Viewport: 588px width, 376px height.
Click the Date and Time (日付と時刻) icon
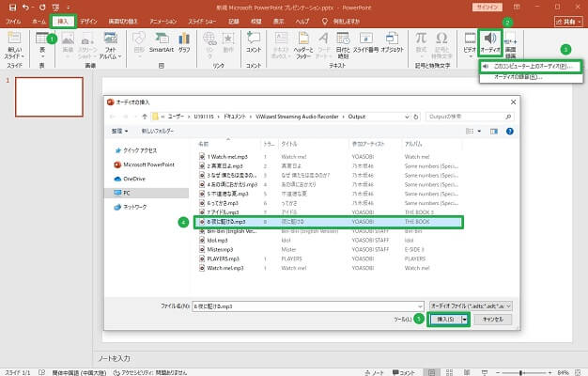point(343,45)
